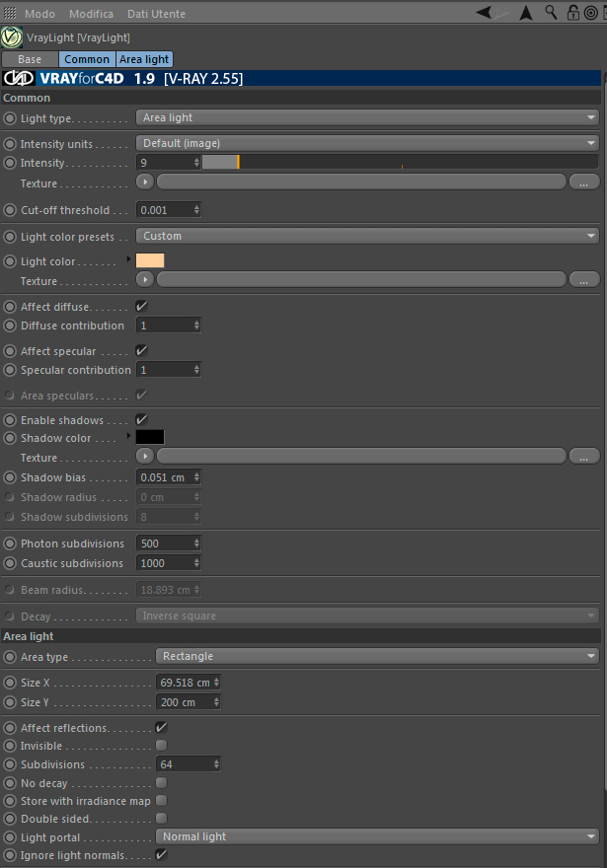Click the Light color presets keyframe circle
Viewport: 607px width, 868px height.
coord(10,237)
